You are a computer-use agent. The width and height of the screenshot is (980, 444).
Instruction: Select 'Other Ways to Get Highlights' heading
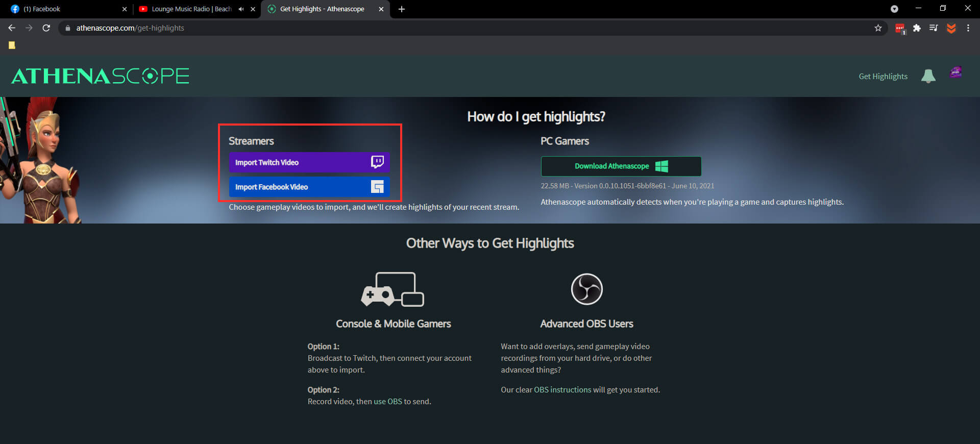490,243
